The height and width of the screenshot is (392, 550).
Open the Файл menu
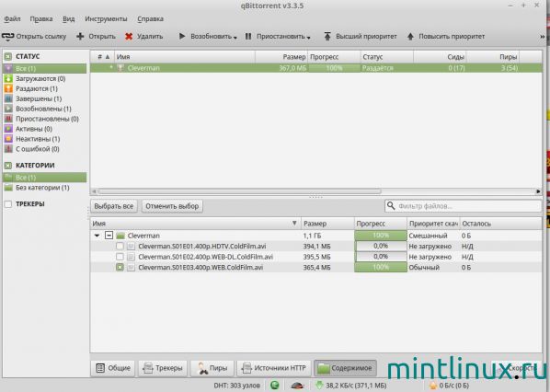click(12, 19)
